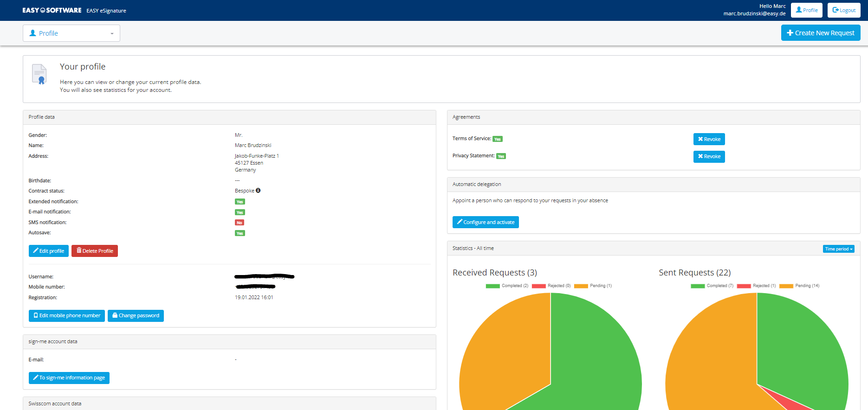
Task: Open the Time period dropdown
Action: click(839, 249)
